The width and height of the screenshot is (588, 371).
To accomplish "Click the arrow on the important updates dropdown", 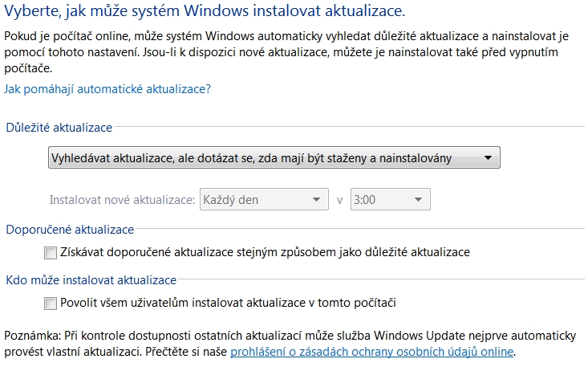I will 487,158.
